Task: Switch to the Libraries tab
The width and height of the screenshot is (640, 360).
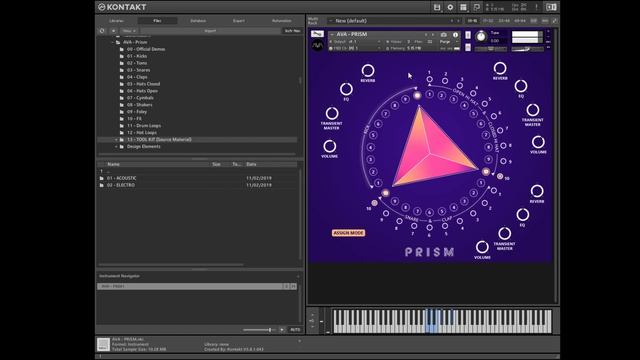Action: point(117,20)
